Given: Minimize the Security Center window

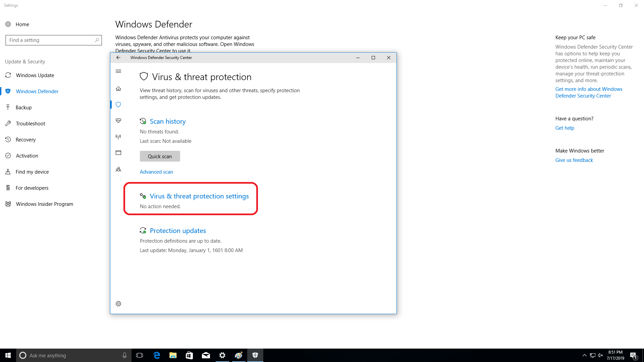Looking at the screenshot, I should pos(358,58).
